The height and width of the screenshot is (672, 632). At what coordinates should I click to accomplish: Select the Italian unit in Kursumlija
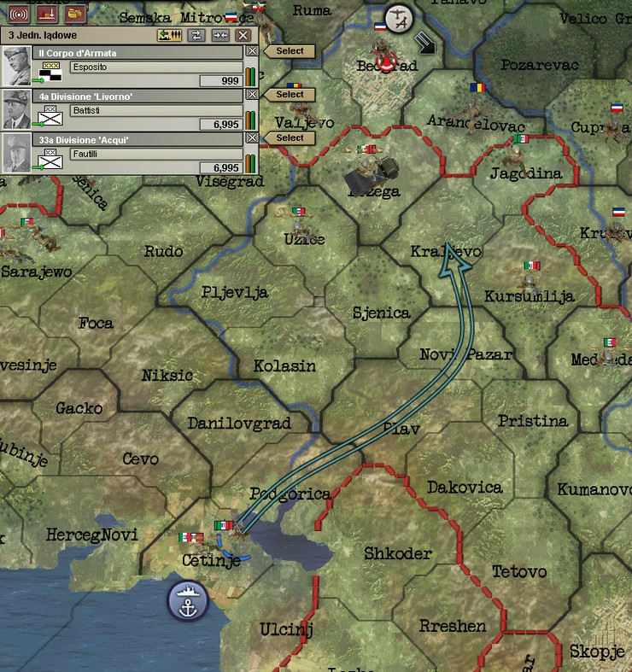click(530, 283)
